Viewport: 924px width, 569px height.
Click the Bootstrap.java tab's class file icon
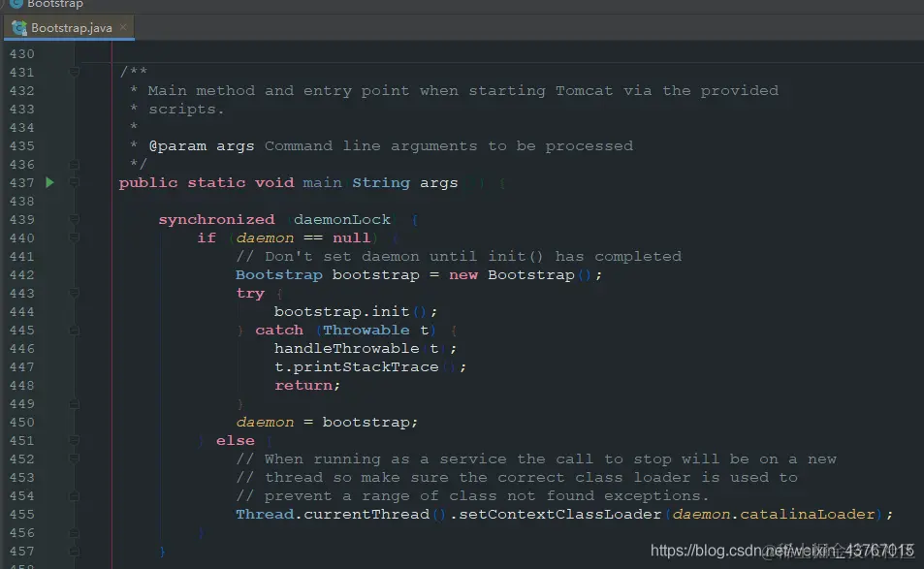(18, 28)
